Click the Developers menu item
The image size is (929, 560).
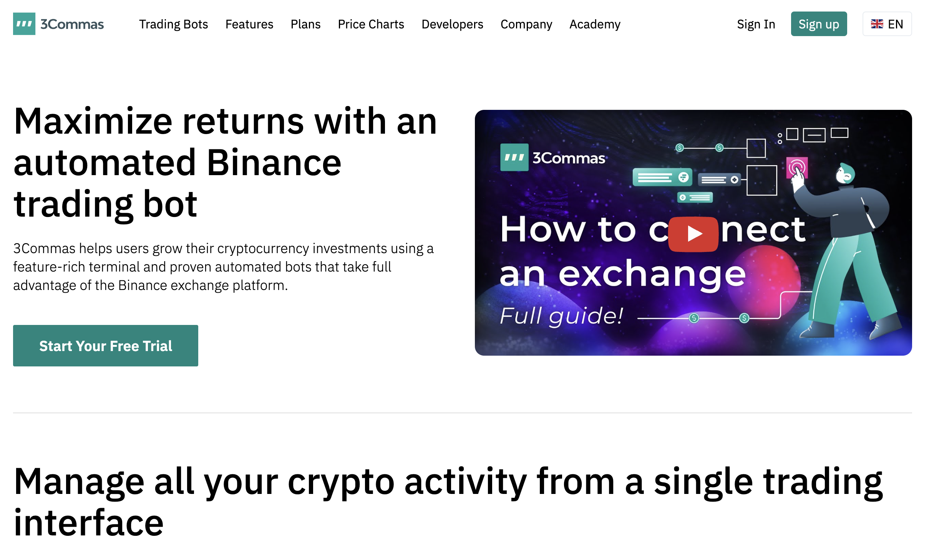coord(453,25)
